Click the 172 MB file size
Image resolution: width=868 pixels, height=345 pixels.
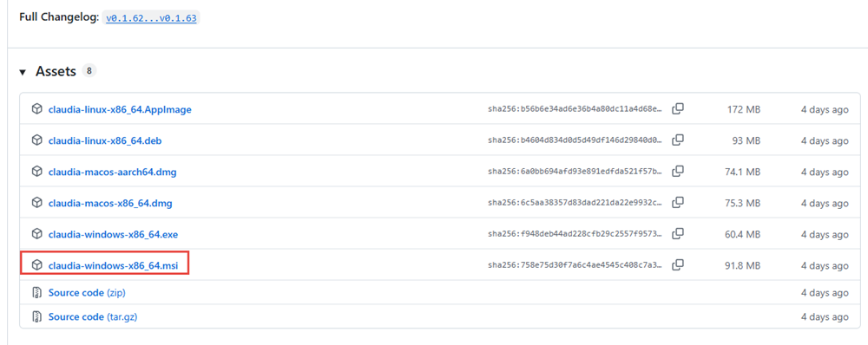coord(744,109)
